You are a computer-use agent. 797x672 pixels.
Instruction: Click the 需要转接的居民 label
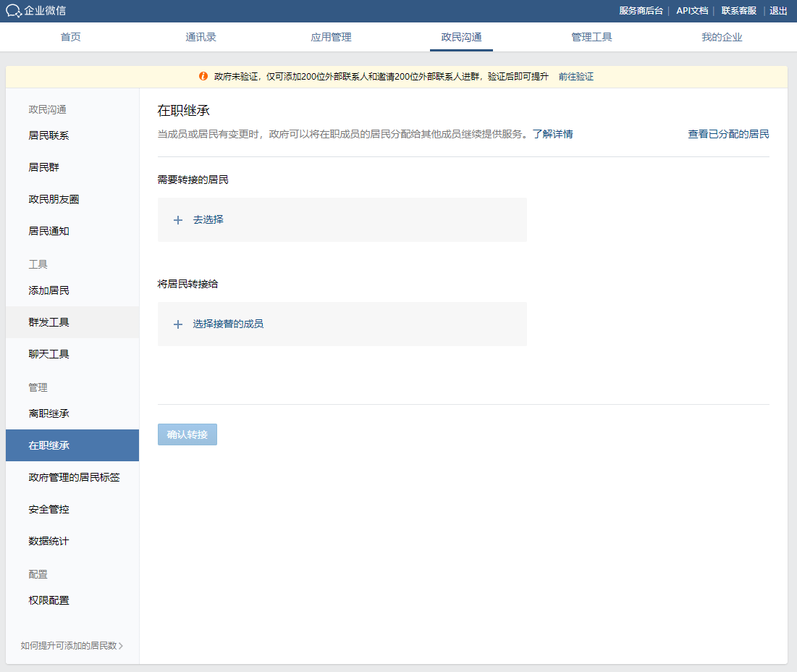pyautogui.click(x=193, y=180)
